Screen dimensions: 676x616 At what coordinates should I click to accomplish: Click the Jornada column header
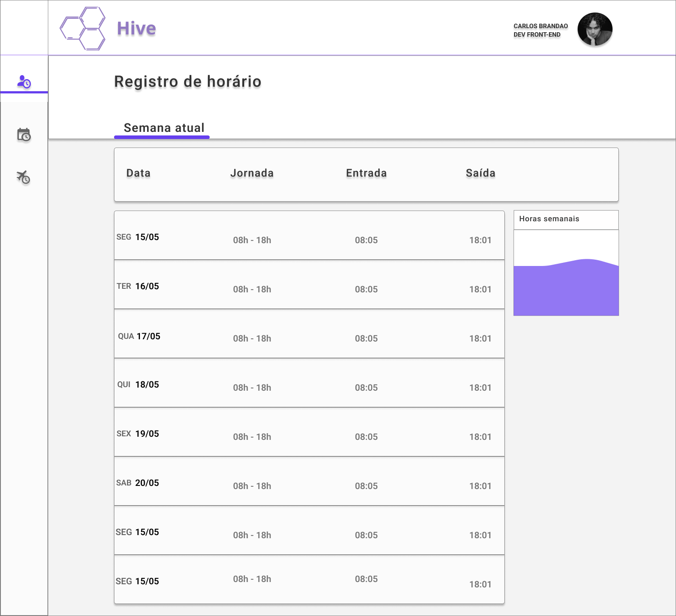pyautogui.click(x=252, y=173)
